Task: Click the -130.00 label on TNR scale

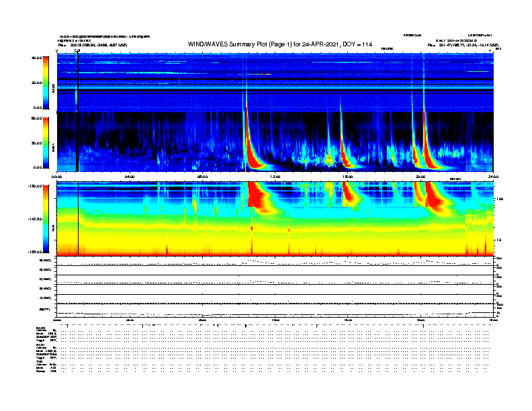Action: 35,186
